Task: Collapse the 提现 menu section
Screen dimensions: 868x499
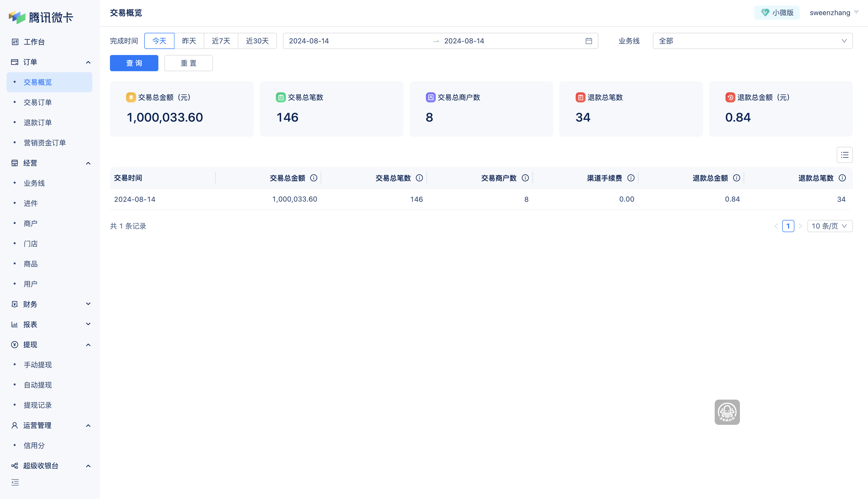Action: point(88,344)
